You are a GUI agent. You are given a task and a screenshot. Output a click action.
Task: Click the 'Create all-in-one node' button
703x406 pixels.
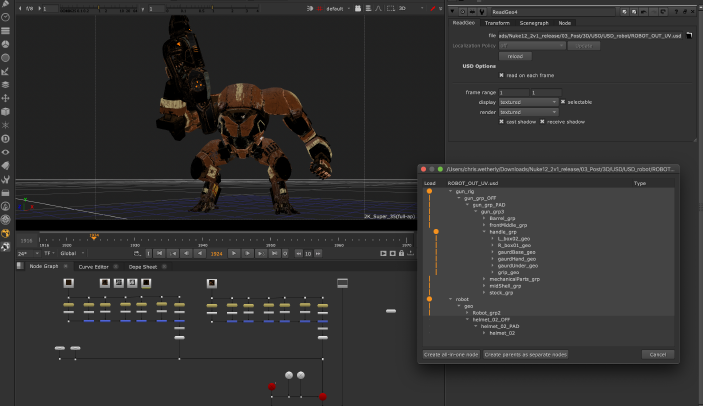point(452,354)
